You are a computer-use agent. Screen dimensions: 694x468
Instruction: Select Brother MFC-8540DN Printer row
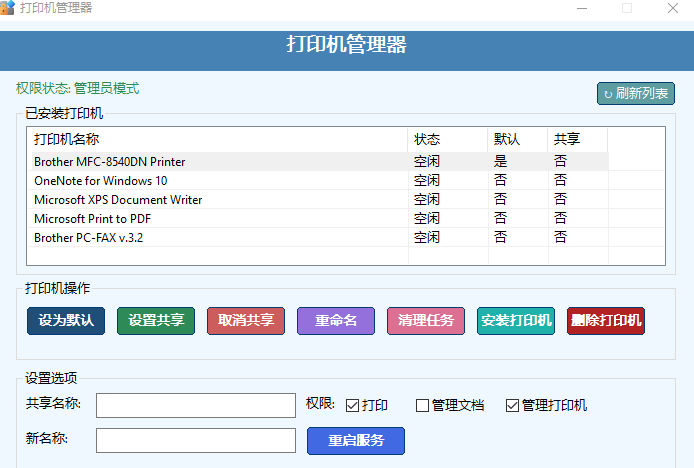(x=110, y=162)
